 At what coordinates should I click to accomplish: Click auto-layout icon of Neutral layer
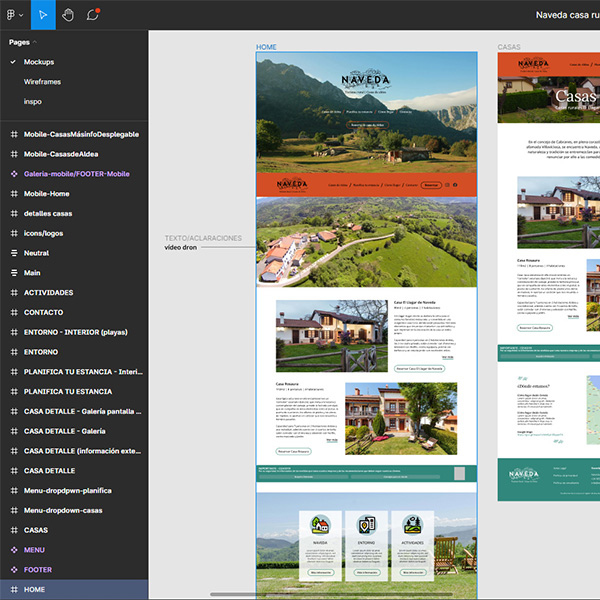[x=14, y=253]
